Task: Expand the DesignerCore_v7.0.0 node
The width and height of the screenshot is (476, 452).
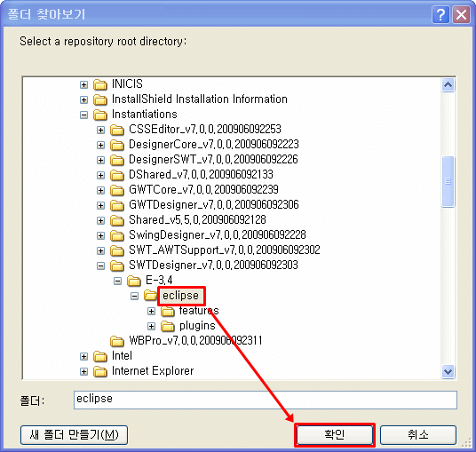Action: point(100,145)
